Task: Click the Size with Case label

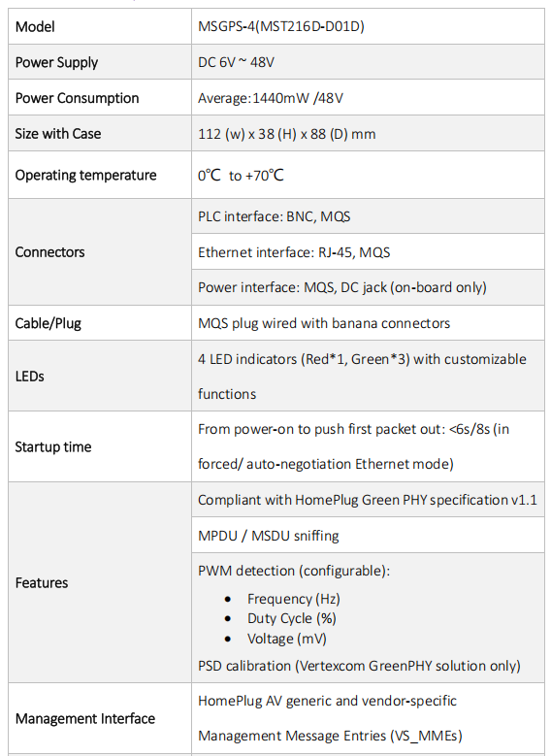Action: click(x=58, y=134)
